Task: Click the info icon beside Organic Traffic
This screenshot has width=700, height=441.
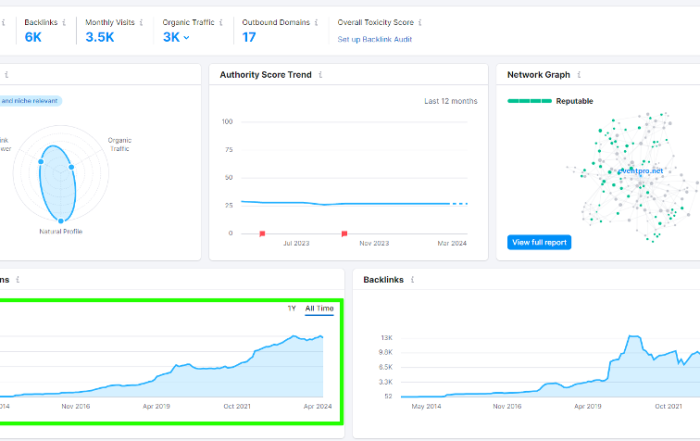Action: [221, 22]
